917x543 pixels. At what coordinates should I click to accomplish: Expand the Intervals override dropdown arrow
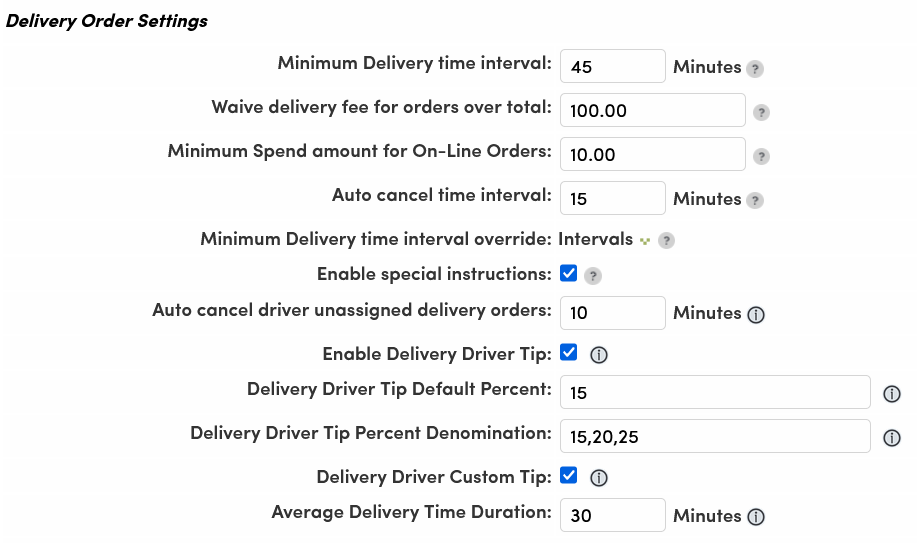(x=644, y=241)
